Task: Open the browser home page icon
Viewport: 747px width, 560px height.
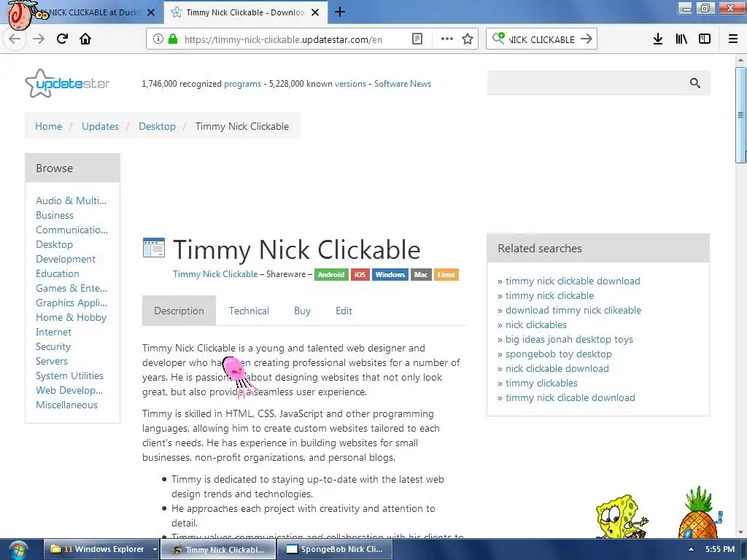Action: point(85,39)
